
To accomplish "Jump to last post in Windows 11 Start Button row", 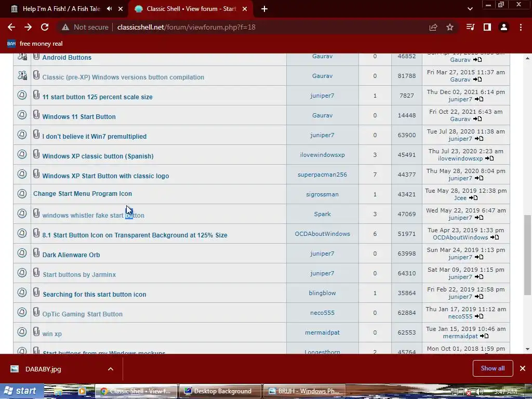I will [x=477, y=119].
